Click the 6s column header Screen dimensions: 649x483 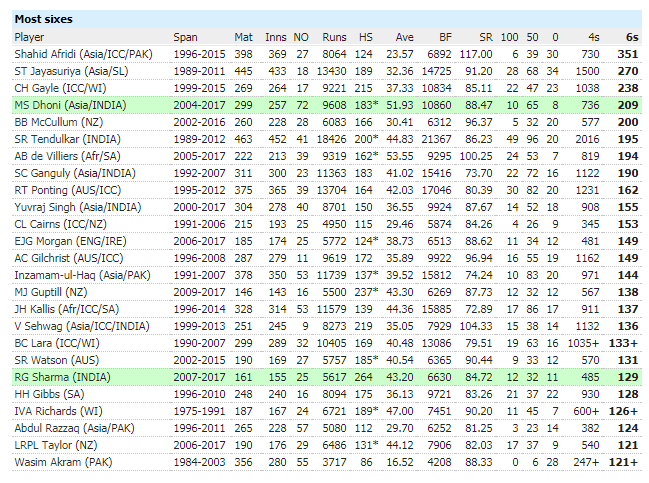pos(632,37)
